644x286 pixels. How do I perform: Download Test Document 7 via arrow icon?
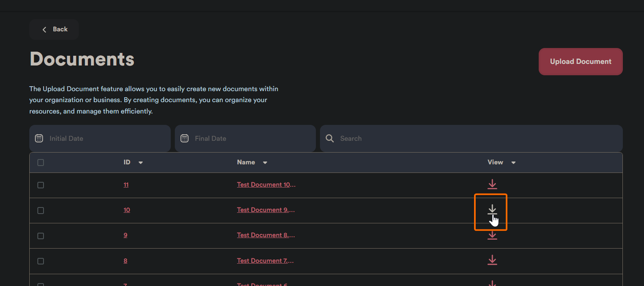(492, 260)
